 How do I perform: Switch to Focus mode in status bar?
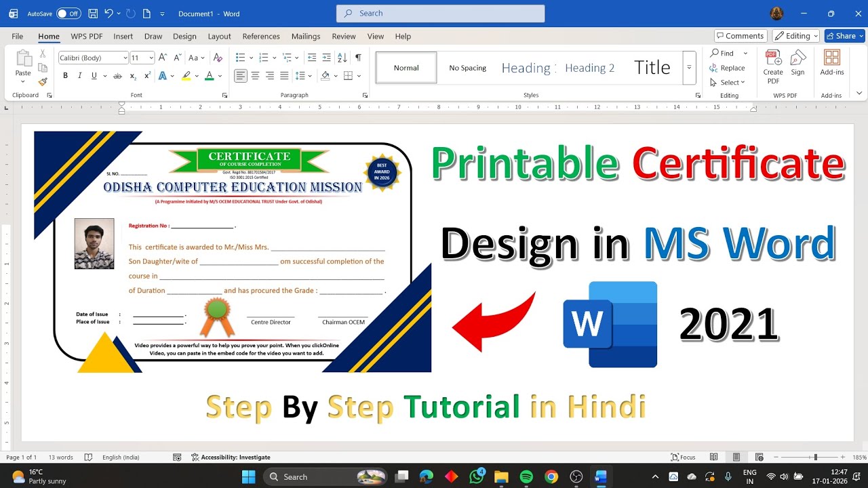684,457
